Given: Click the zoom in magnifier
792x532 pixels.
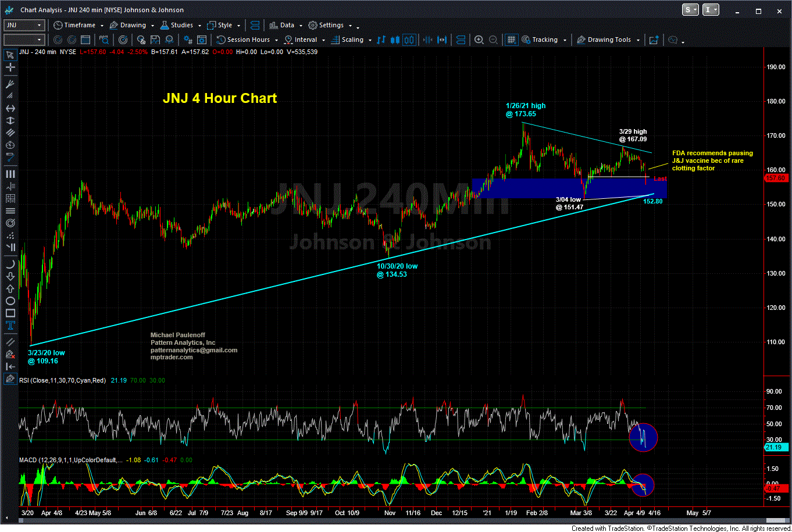Looking at the screenshot, I should coord(479,40).
